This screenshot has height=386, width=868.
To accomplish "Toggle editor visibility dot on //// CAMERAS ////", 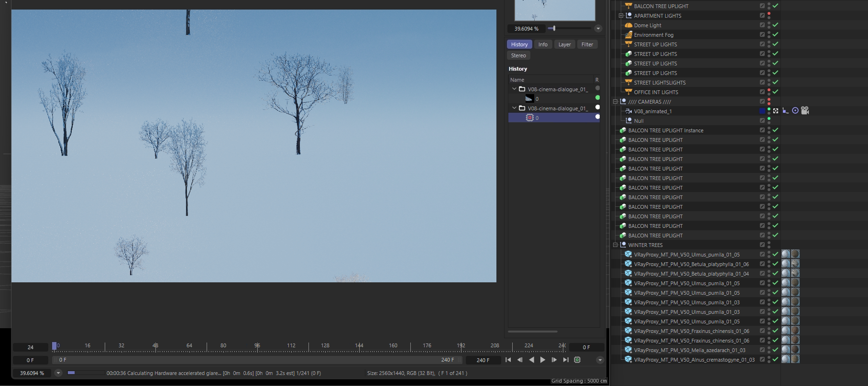I will click(x=769, y=100).
